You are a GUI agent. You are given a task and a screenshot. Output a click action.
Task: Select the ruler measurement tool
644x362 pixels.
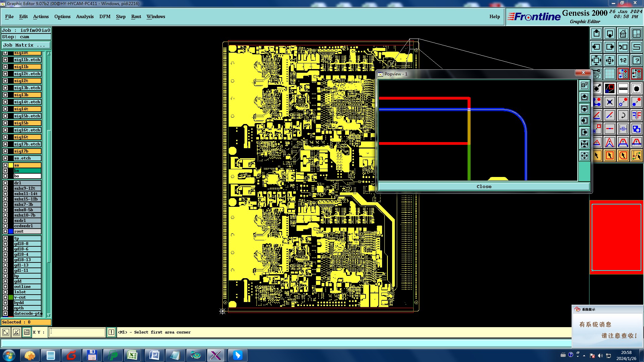point(623,88)
